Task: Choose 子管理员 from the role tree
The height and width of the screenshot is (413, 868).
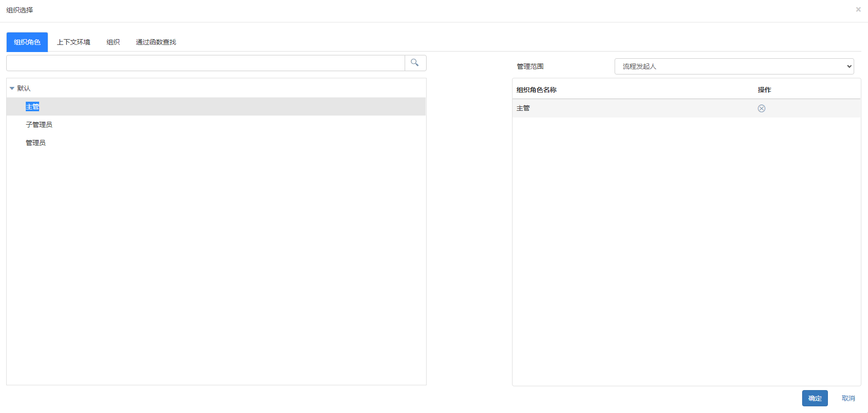Action: click(x=39, y=125)
